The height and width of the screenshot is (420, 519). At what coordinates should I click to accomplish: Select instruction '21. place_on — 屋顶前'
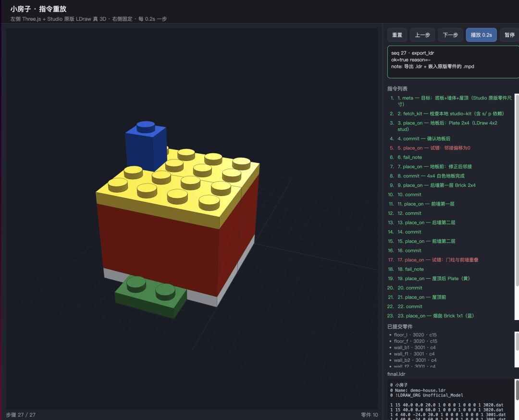click(422, 297)
